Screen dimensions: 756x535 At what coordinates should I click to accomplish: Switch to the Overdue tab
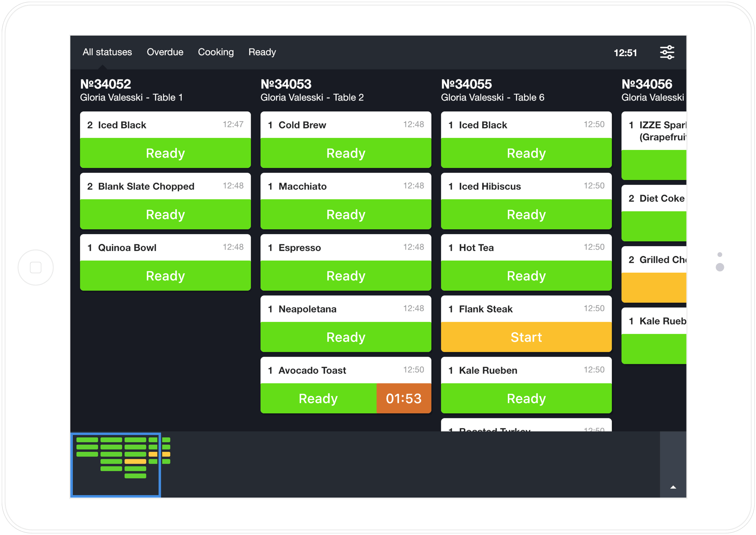[165, 52]
